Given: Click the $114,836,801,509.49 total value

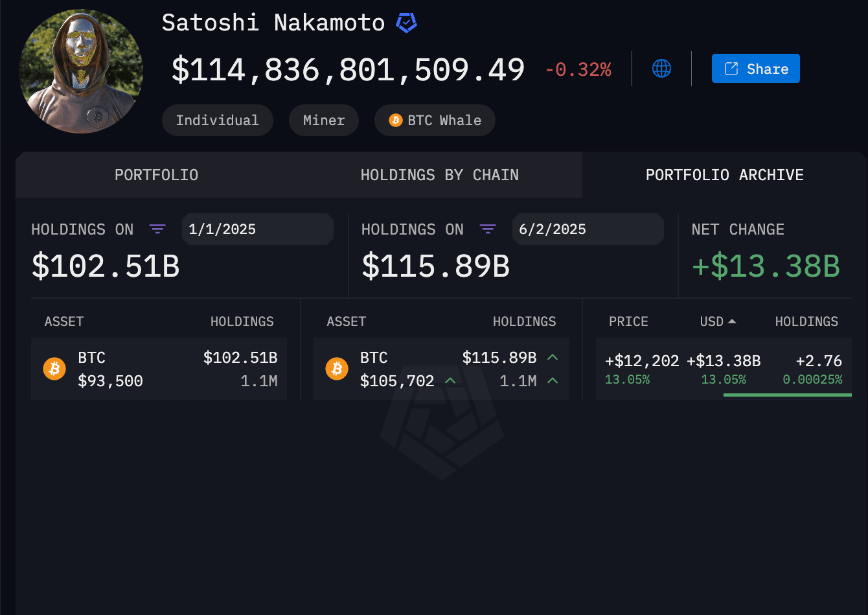Looking at the screenshot, I should coord(348,69).
